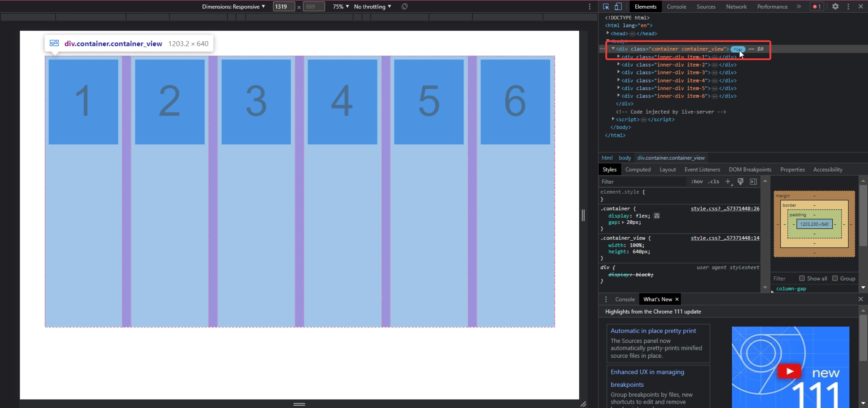
Task: Collapse the container container_view div node
Action: 613,48
